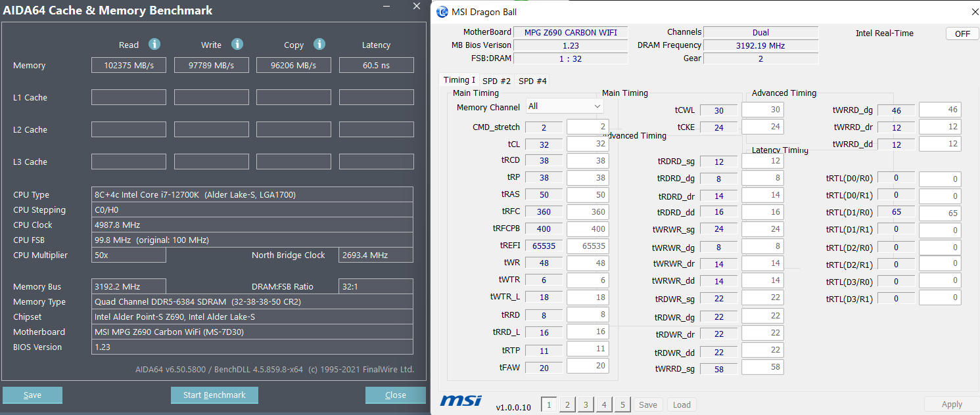Viewport: 980px width, 415px height.
Task: Click the tCWL input field
Action: pyautogui.click(x=762, y=110)
